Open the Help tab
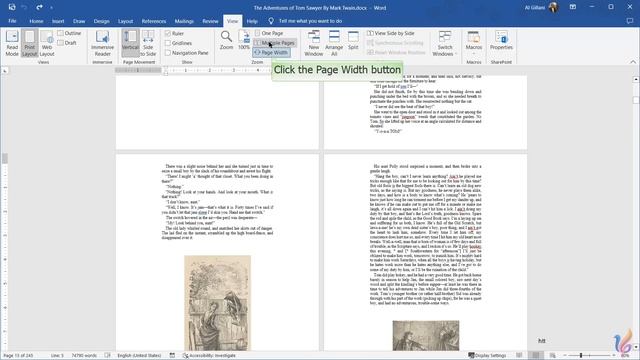This screenshot has width=640, height=360. [252, 21]
